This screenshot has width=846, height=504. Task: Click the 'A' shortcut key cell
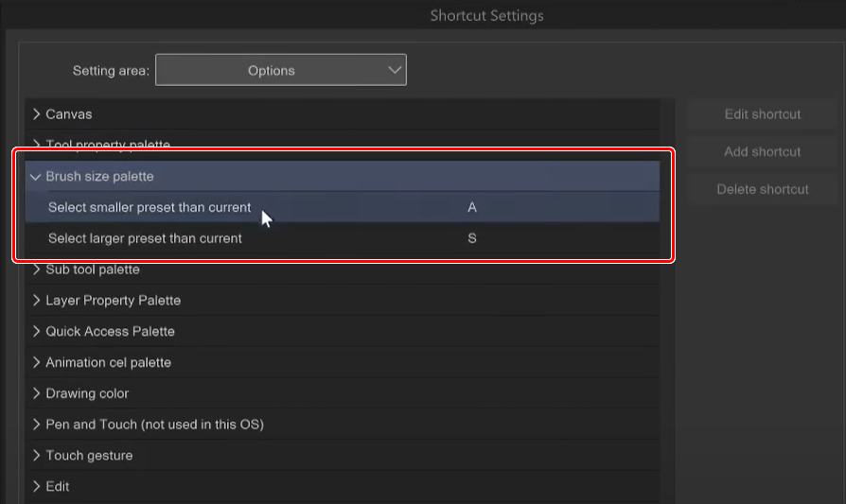click(472, 207)
